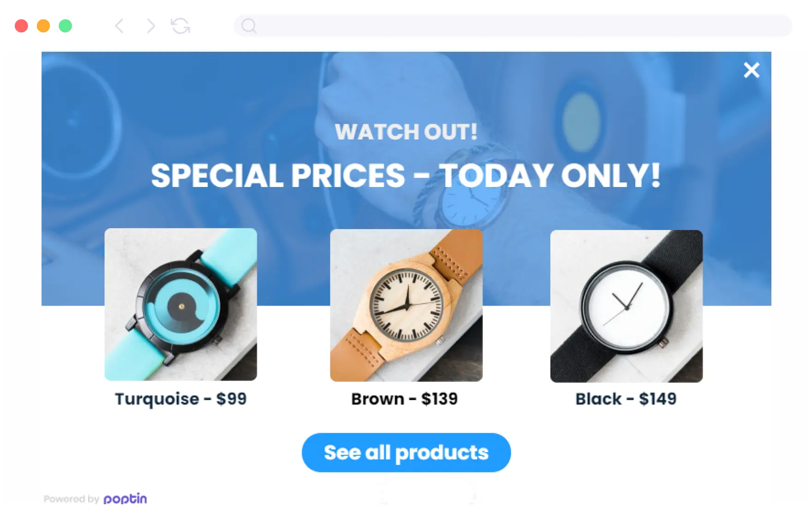
Task: Click the Black - $149 label
Action: coord(626,399)
